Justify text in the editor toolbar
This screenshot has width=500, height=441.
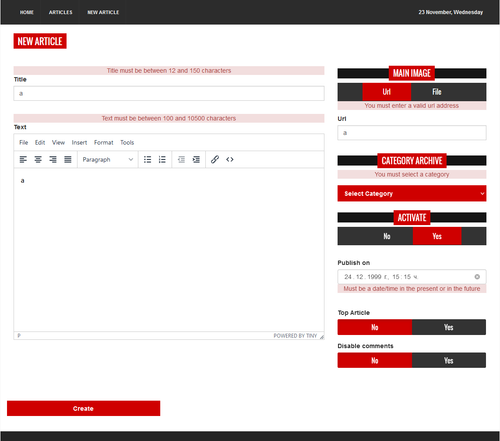pyautogui.click(x=68, y=160)
